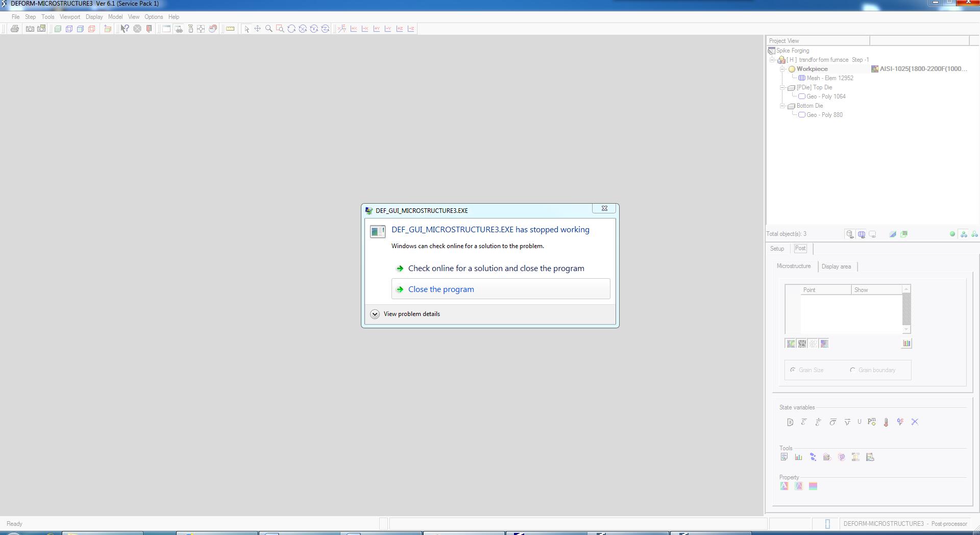Image resolution: width=980 pixels, height=535 pixels.
Task: Collapse the Top Die tree node
Action: point(782,87)
